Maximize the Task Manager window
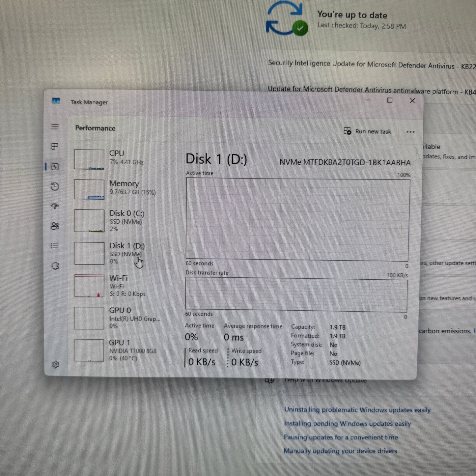 pyautogui.click(x=390, y=100)
